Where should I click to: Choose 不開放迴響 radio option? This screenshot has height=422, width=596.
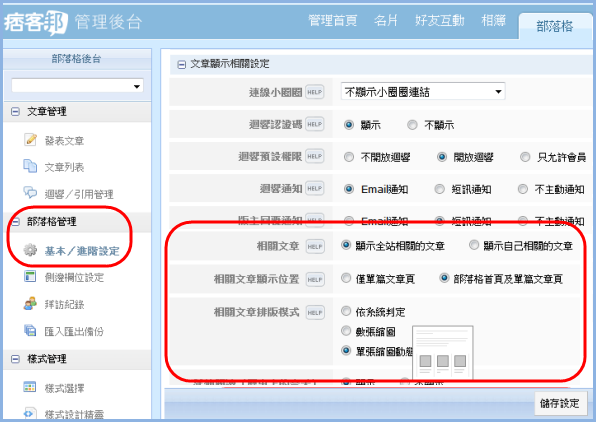pyautogui.click(x=349, y=157)
